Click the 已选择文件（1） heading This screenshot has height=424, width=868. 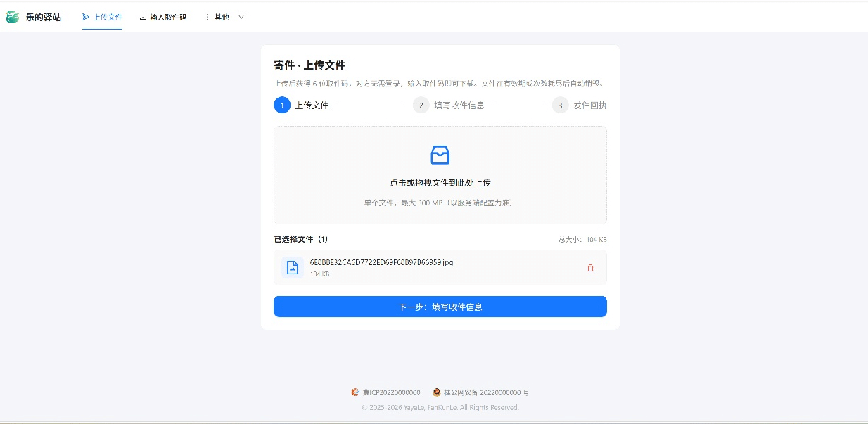pyautogui.click(x=301, y=239)
